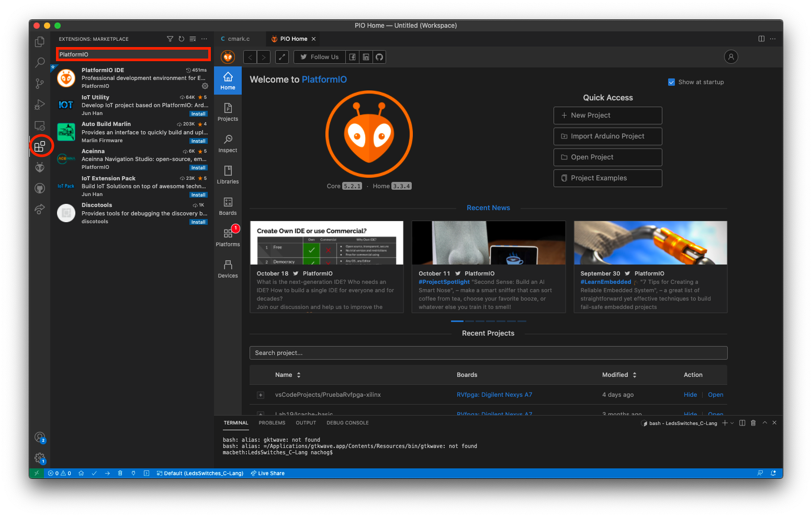Click the Follow Us Twitter button
Screen dimensions: 812x517
point(320,57)
